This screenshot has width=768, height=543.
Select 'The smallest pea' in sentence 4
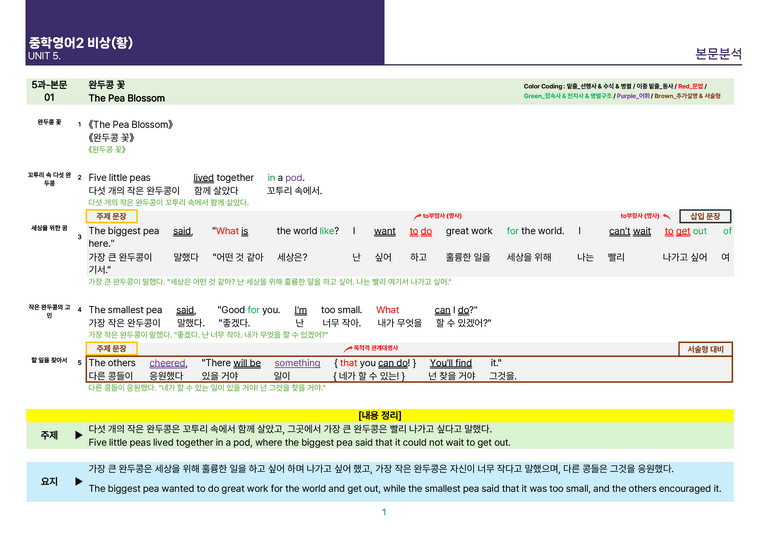coord(125,309)
